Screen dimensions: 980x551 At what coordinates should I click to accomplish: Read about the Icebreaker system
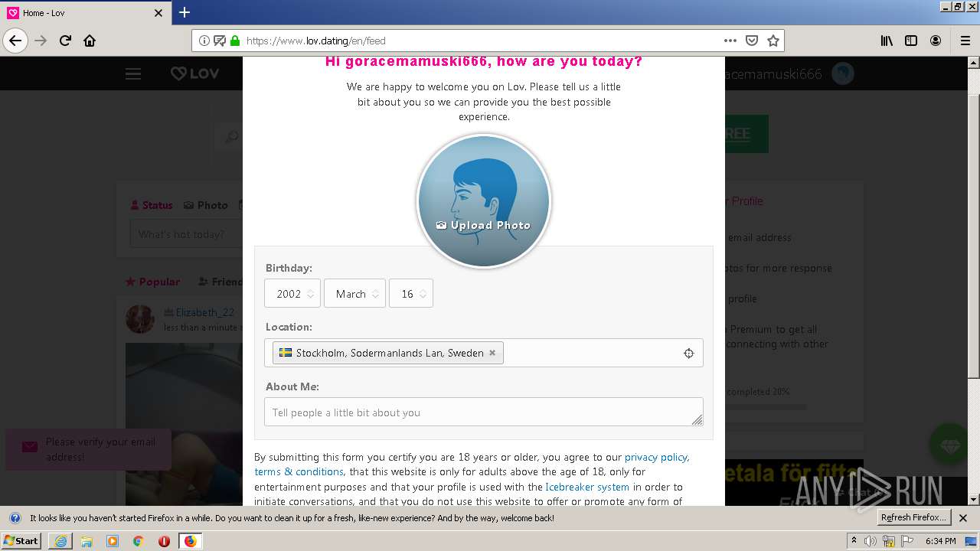(587, 487)
